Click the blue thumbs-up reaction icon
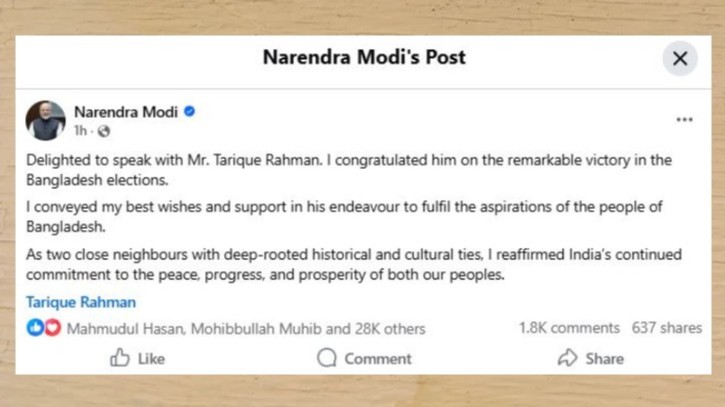This screenshot has height=407, width=725. coord(35,328)
